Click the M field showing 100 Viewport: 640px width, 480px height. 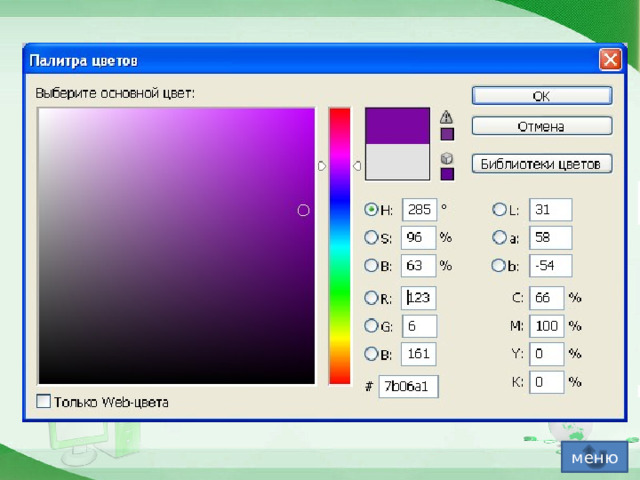[x=547, y=326]
